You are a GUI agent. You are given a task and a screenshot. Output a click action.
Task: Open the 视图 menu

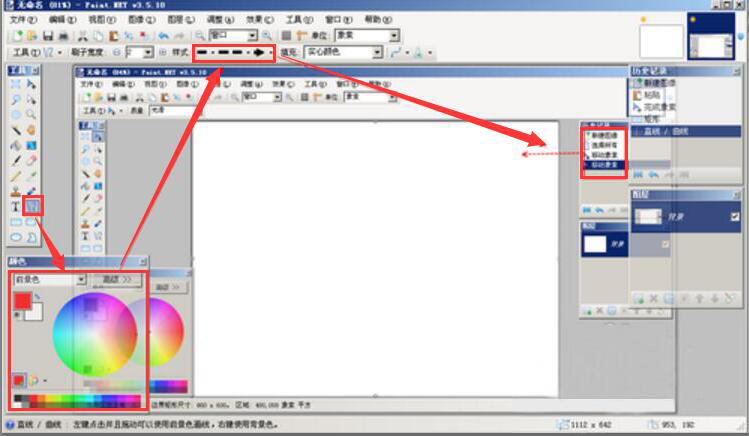[x=102, y=20]
